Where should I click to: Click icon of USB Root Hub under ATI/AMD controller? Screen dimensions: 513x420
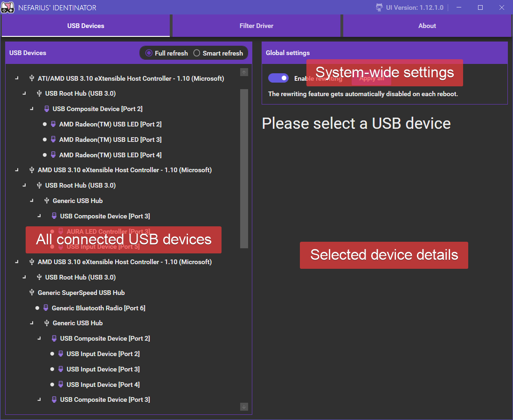[x=39, y=93]
